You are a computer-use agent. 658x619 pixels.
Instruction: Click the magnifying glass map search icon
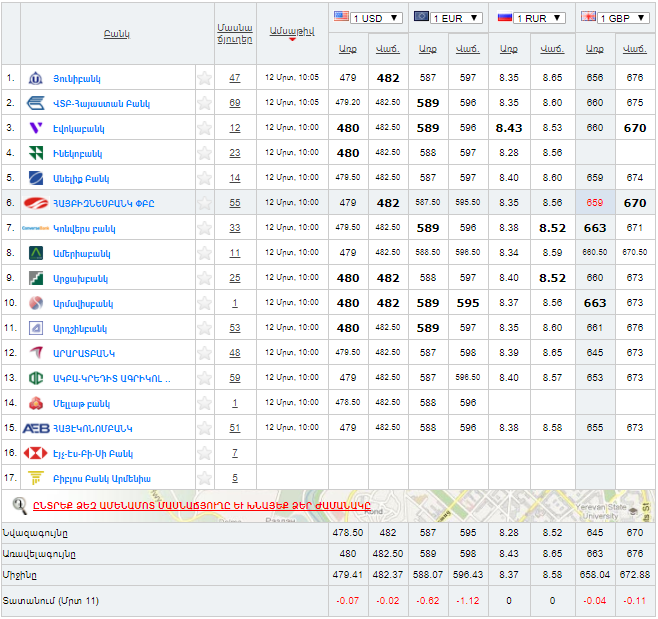tap(20, 505)
